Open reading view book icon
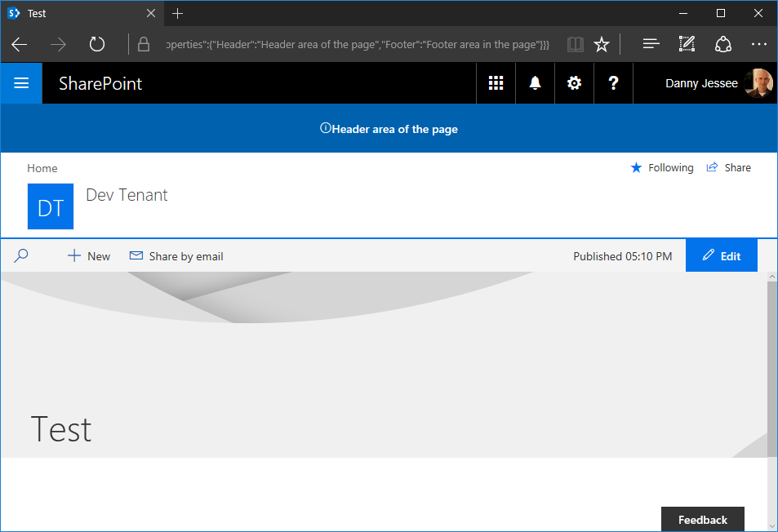Viewport: 778px width, 532px height. coord(576,45)
